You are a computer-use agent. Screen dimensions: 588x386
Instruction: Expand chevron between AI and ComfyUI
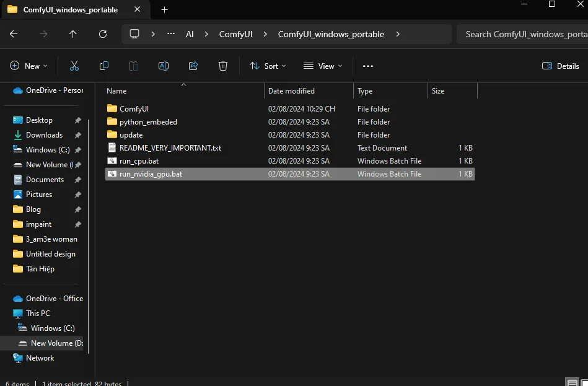206,34
